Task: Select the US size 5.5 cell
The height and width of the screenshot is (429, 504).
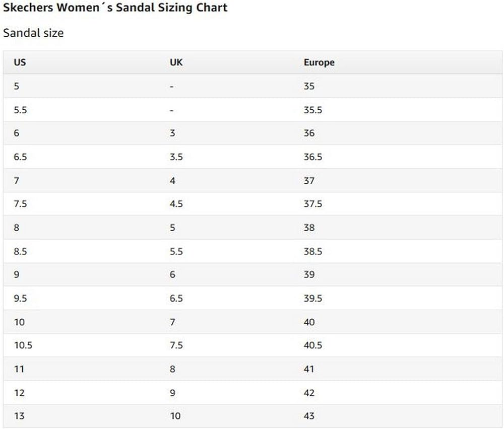Action: pos(20,110)
